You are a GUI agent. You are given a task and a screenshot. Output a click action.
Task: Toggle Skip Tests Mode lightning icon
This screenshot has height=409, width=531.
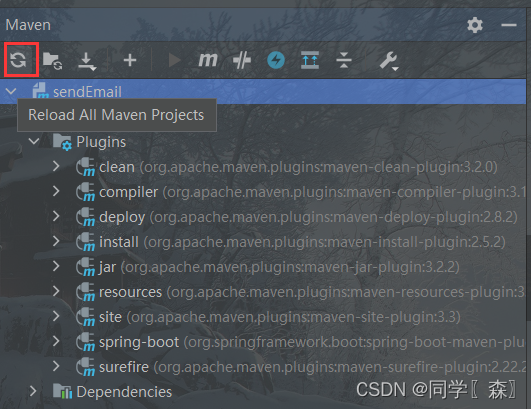tap(276, 60)
